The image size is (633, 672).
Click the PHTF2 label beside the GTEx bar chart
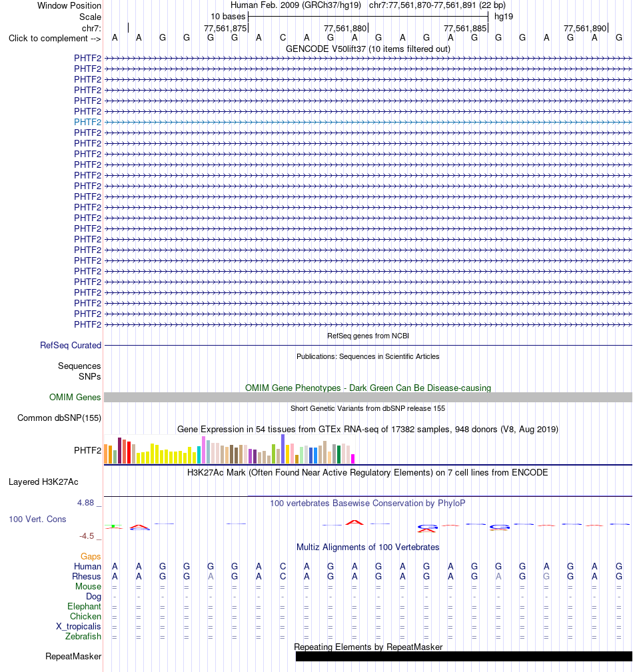click(87, 450)
